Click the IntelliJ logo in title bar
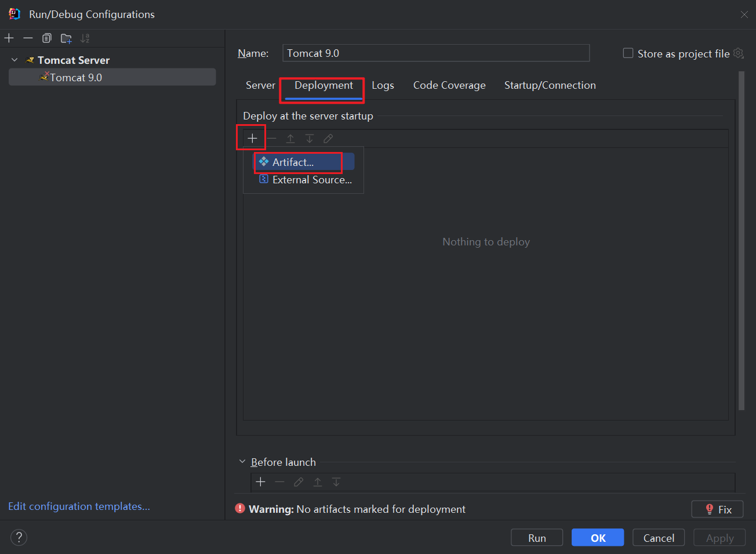 [14, 14]
